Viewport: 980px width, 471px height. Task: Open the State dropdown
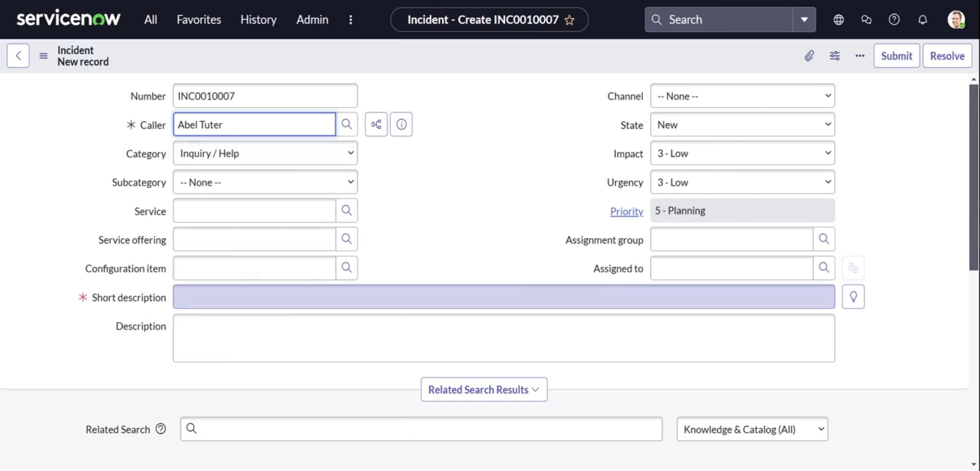point(742,125)
